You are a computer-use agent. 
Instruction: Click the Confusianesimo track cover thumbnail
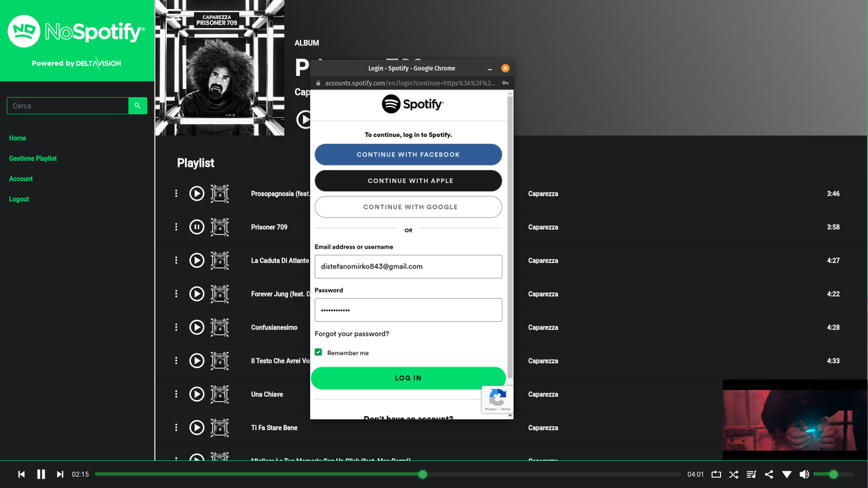[220, 327]
